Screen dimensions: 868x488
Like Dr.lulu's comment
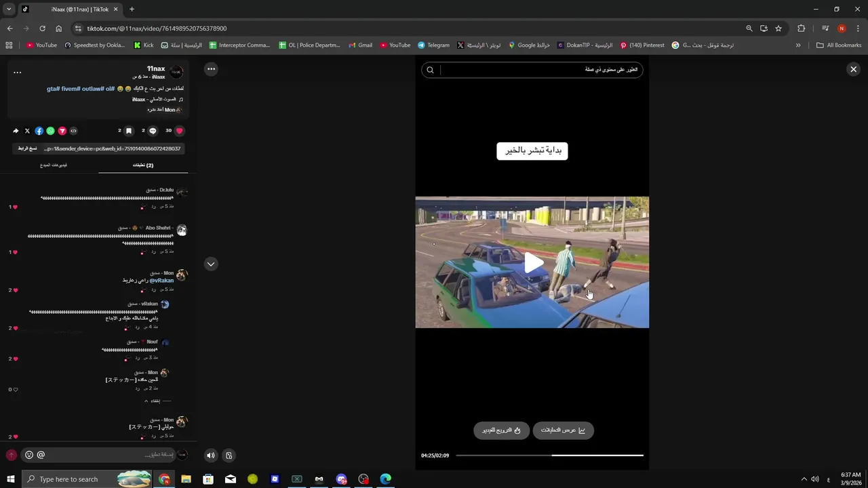coord(14,207)
